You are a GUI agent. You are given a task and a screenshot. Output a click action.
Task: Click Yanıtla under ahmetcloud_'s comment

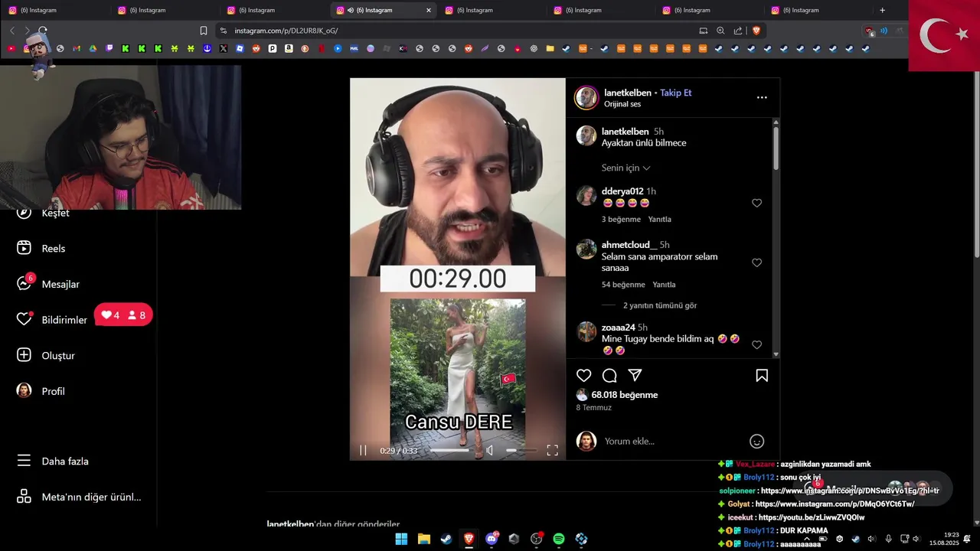pyautogui.click(x=664, y=284)
